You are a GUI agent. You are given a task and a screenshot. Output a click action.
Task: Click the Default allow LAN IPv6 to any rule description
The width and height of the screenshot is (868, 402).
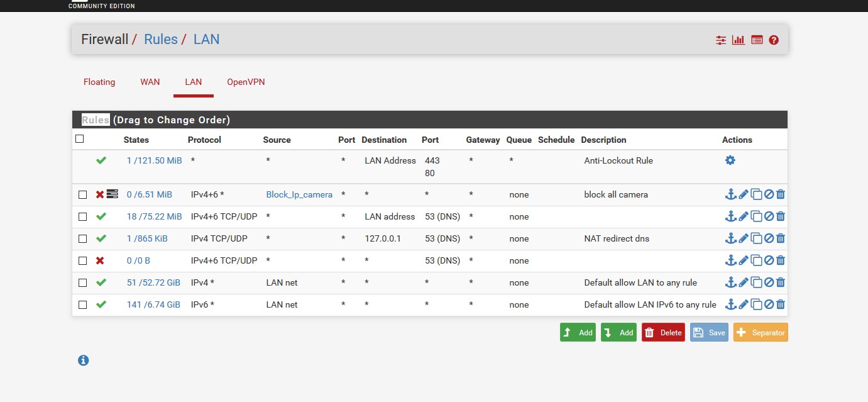tap(650, 304)
